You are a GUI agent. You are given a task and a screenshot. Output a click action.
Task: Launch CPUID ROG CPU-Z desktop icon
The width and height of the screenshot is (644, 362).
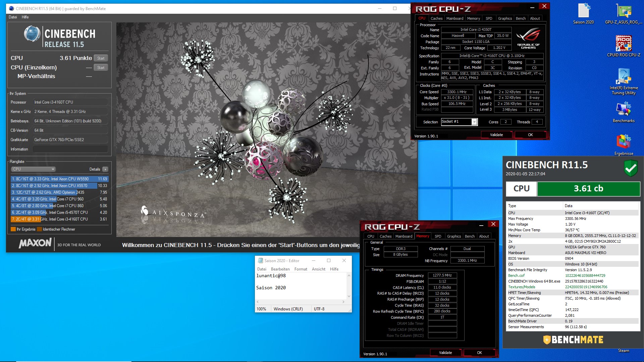pyautogui.click(x=624, y=46)
